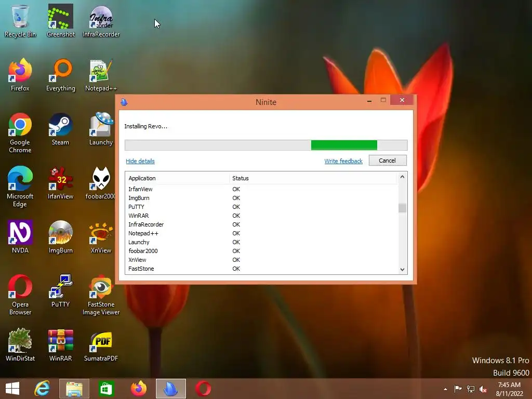The width and height of the screenshot is (532, 399).
Task: Minimize the Ninite window
Action: [369, 100]
